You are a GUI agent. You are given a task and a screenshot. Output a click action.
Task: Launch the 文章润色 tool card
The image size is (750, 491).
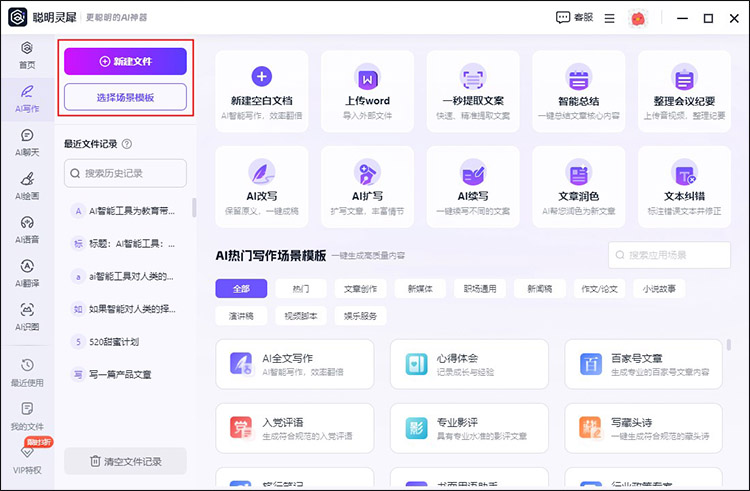coord(579,187)
